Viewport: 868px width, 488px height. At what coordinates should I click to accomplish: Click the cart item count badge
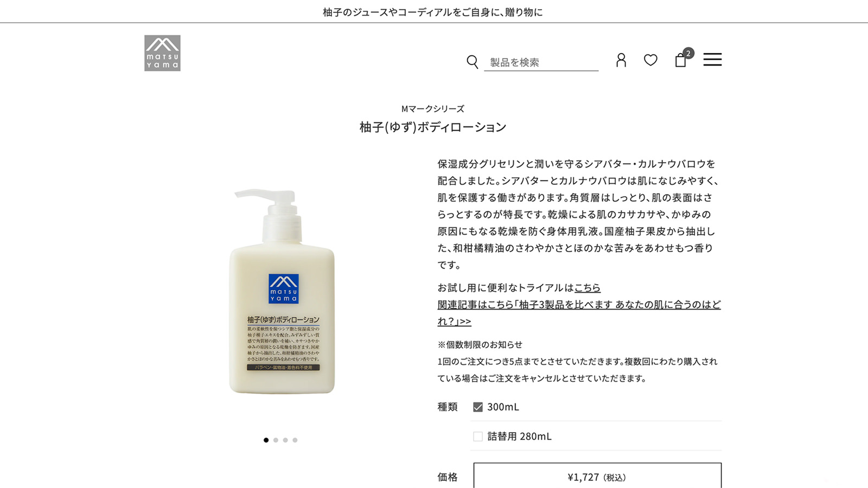pyautogui.click(x=688, y=53)
